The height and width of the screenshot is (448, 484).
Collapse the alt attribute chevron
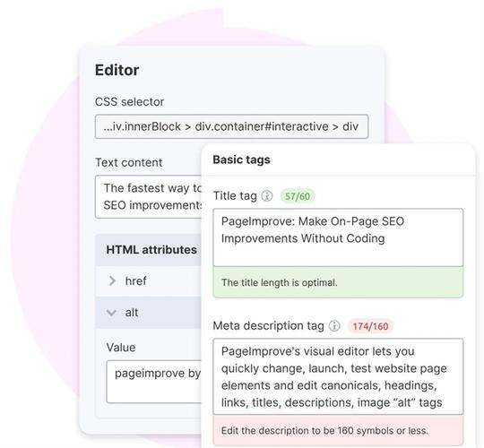(111, 313)
